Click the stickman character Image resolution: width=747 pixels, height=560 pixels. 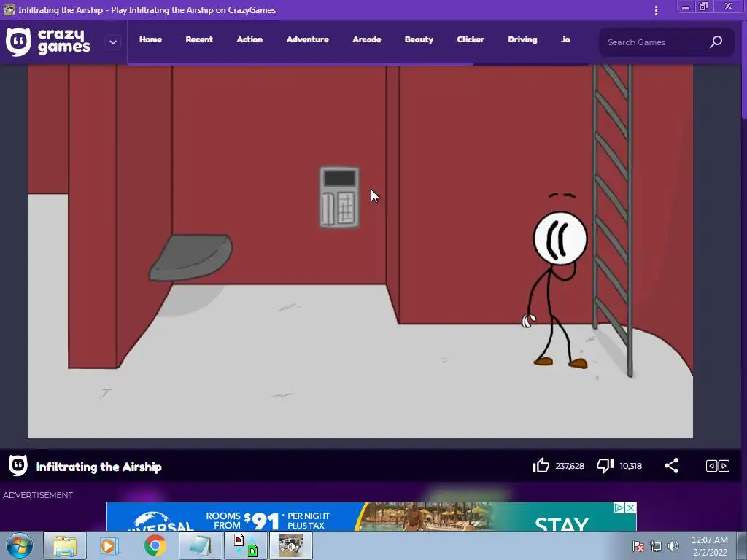point(558,281)
